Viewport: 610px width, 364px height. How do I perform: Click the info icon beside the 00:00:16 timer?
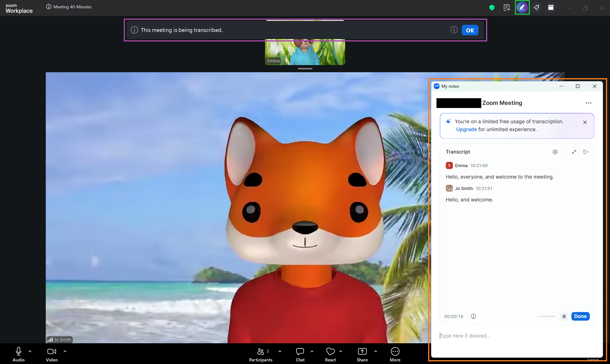click(473, 316)
